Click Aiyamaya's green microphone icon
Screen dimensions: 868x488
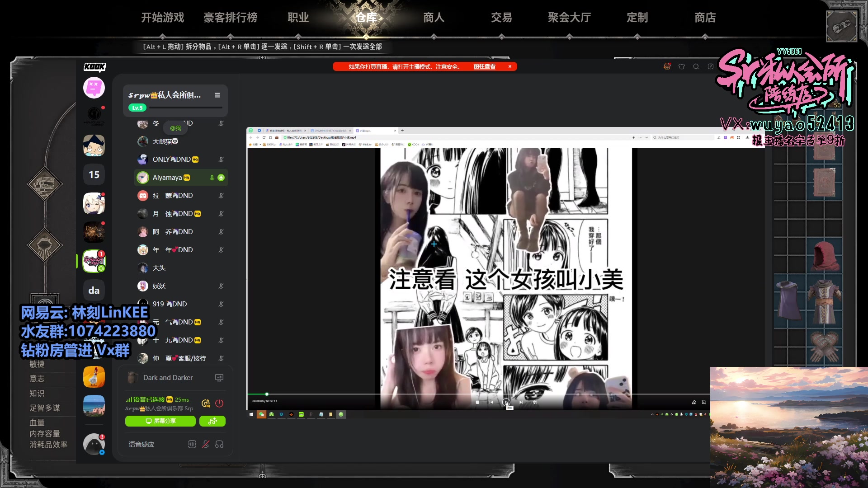click(x=212, y=178)
